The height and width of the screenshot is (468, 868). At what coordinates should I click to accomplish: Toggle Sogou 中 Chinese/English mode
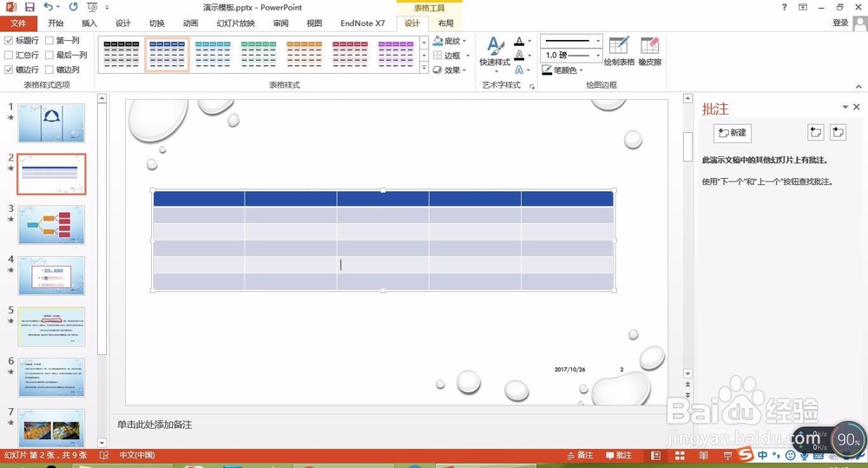(x=763, y=455)
